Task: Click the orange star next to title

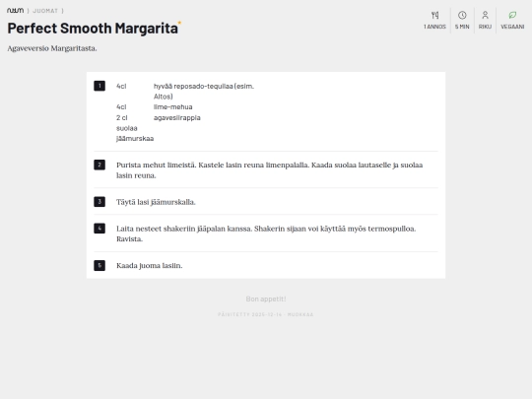Action: [179, 23]
